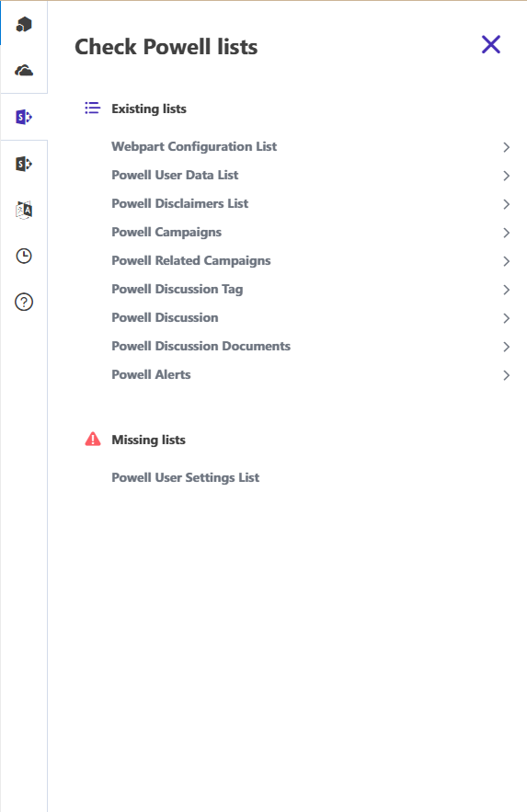This screenshot has width=527, height=812.
Task: Select the Powell Discussion Tag entry
Action: pos(178,289)
